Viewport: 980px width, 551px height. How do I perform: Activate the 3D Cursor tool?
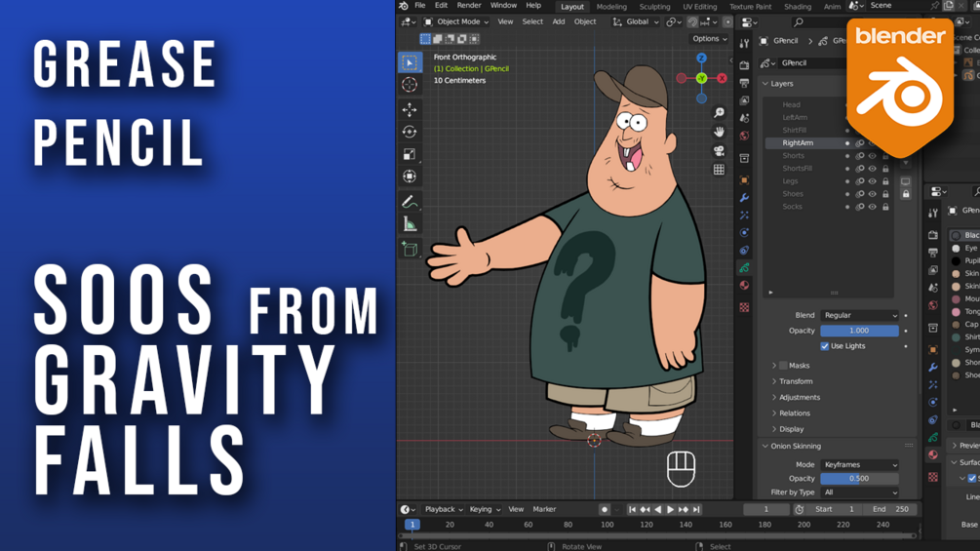410,84
